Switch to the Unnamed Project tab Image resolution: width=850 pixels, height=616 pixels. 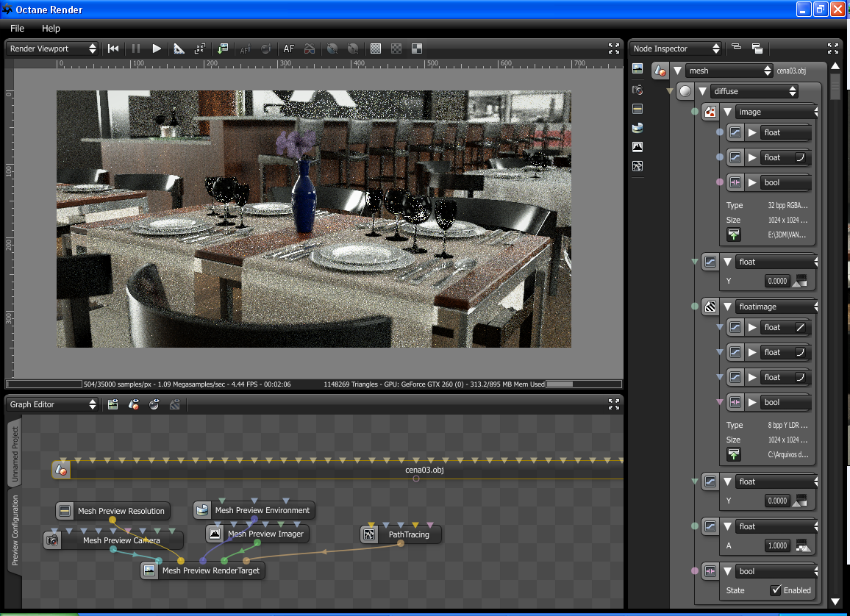15,453
